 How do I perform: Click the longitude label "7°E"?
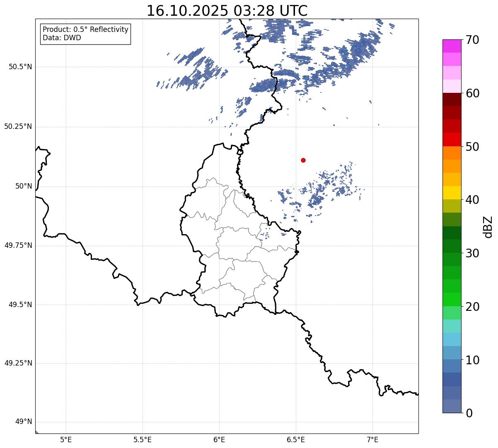pos(372,440)
